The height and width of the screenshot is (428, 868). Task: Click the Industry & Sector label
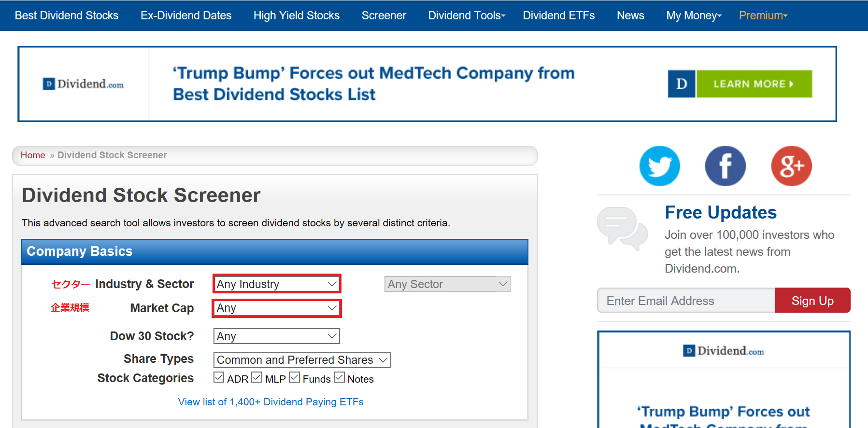(144, 284)
